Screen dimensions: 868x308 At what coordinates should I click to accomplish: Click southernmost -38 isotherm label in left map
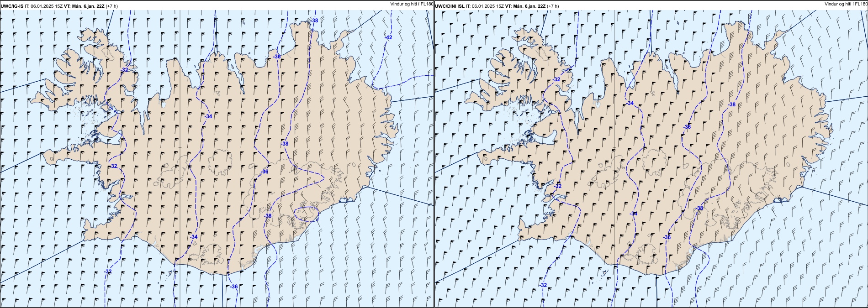tap(268, 216)
